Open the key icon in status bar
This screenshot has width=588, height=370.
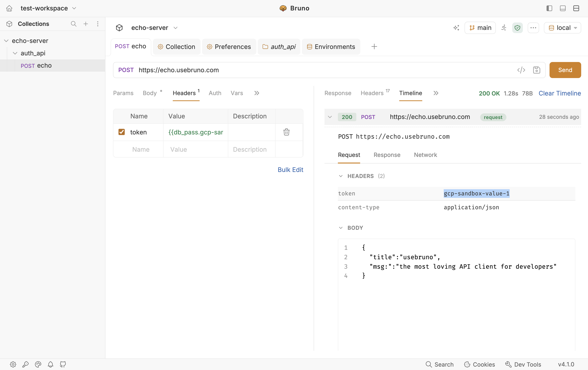point(25,364)
